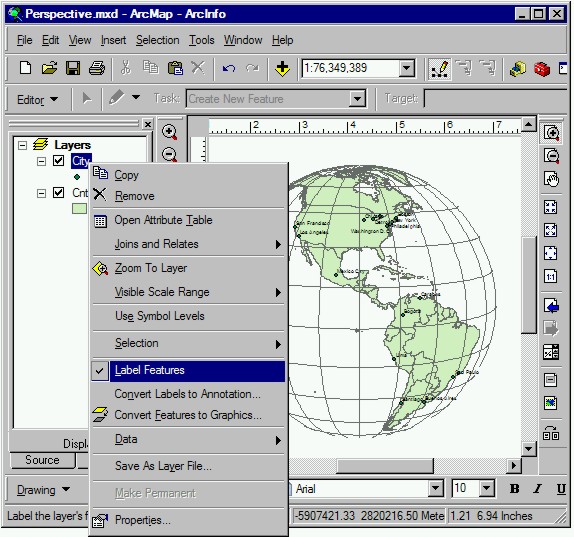
Task: Click the layout Zoom to 100% (1:1) icon
Action: pos(551,276)
